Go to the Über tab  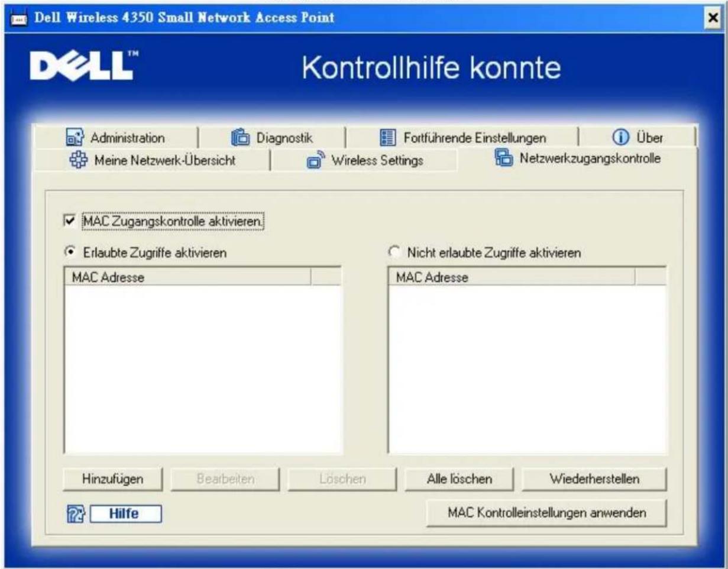pyautogui.click(x=637, y=138)
